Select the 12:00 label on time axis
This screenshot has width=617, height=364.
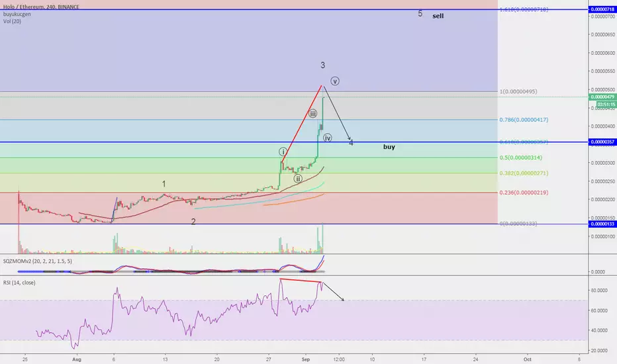339,359
